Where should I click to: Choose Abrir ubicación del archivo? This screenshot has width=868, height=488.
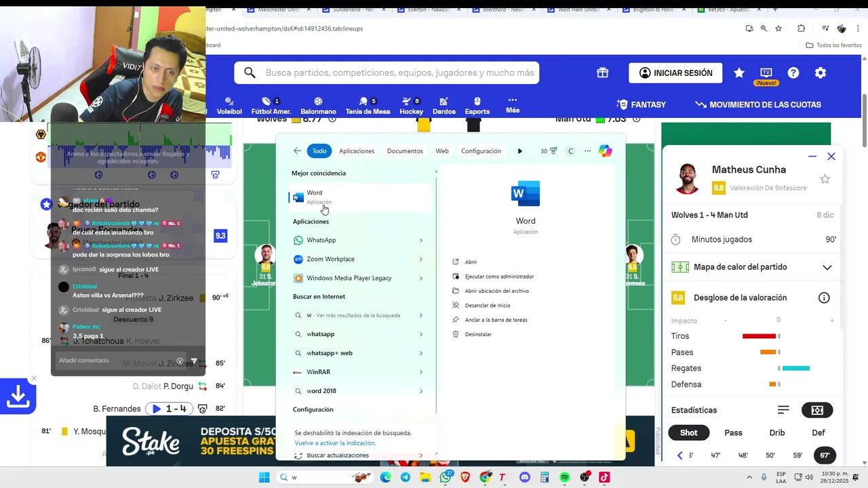pos(496,291)
